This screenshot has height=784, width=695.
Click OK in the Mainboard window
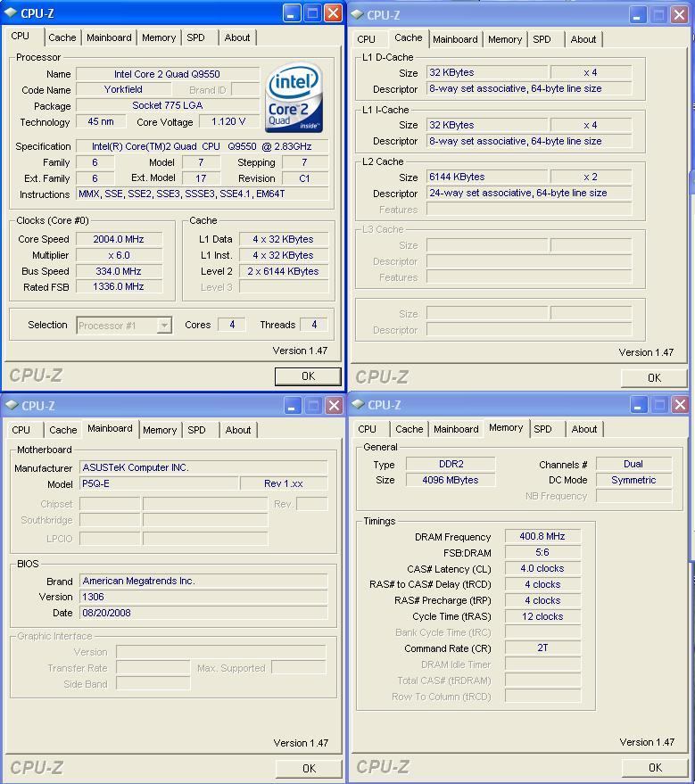pos(309,769)
